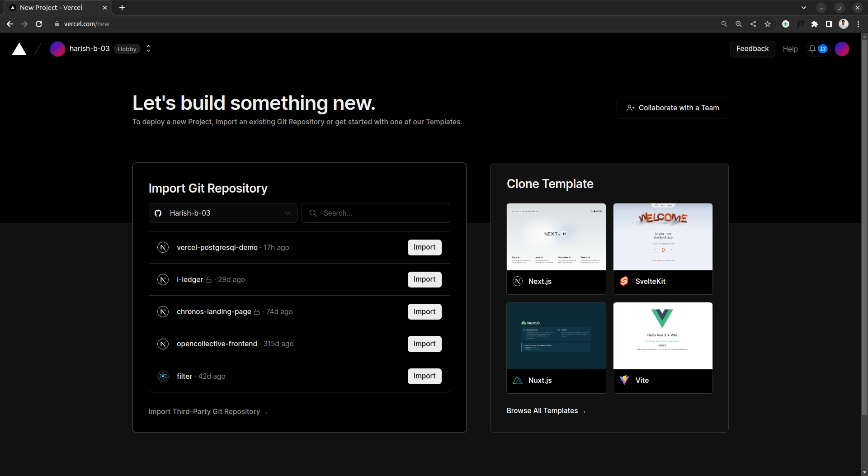Open the harish-b-03 account avatar
Screen dimensions: 868x476
click(57, 49)
